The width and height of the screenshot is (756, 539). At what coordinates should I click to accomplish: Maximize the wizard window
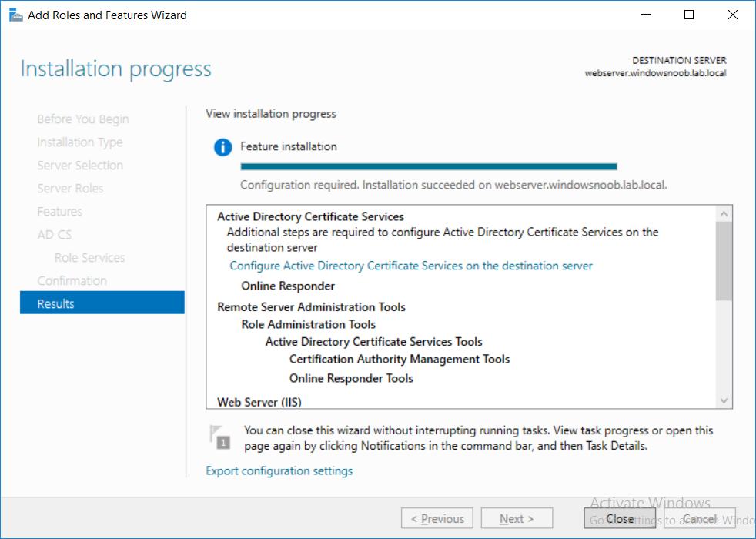coord(689,15)
